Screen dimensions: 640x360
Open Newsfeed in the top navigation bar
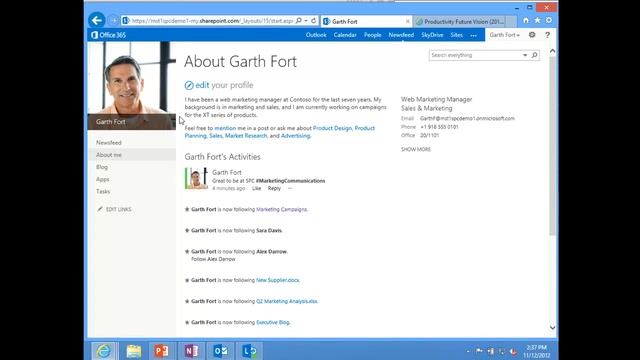pos(401,35)
